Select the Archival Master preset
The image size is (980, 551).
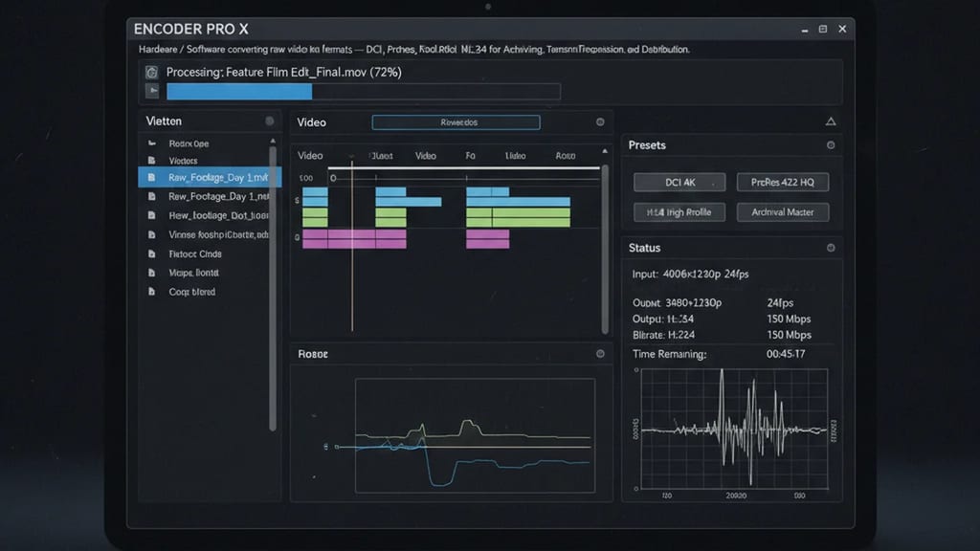click(783, 212)
